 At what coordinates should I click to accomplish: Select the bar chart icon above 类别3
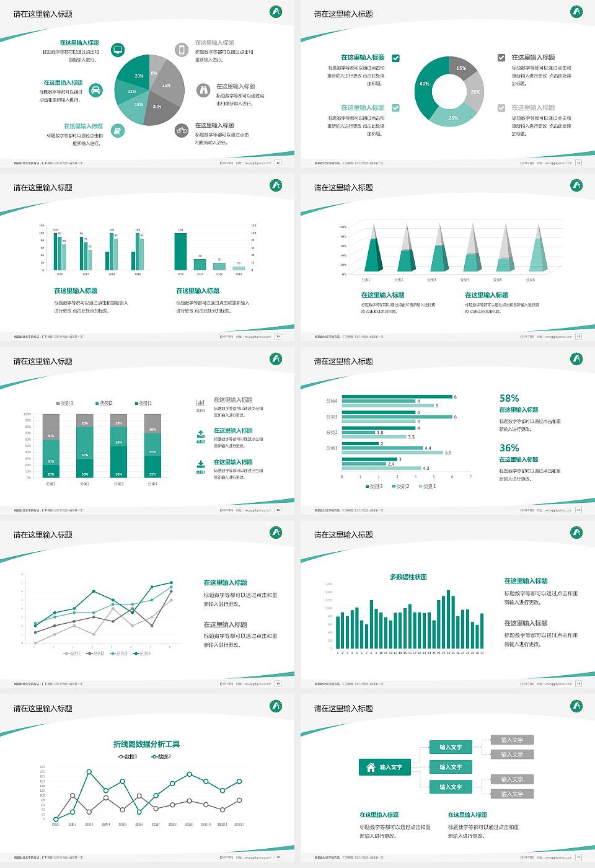tap(201, 402)
